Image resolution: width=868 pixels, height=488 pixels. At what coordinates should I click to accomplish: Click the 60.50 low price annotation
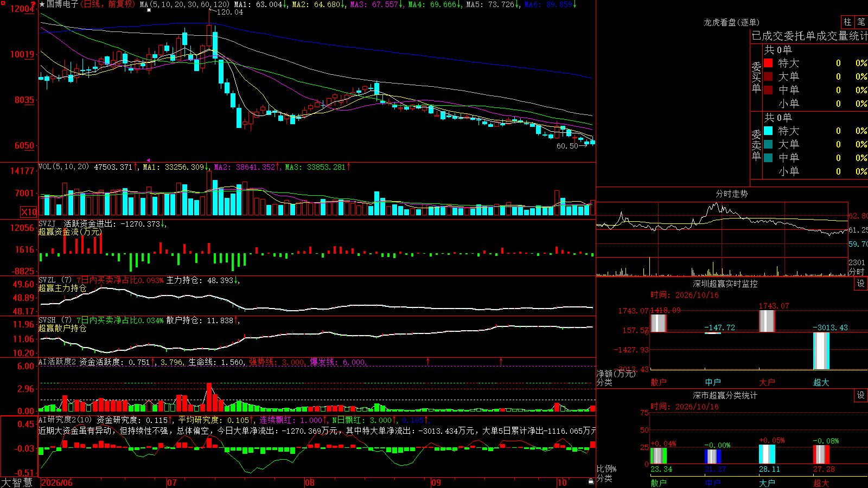tap(567, 146)
